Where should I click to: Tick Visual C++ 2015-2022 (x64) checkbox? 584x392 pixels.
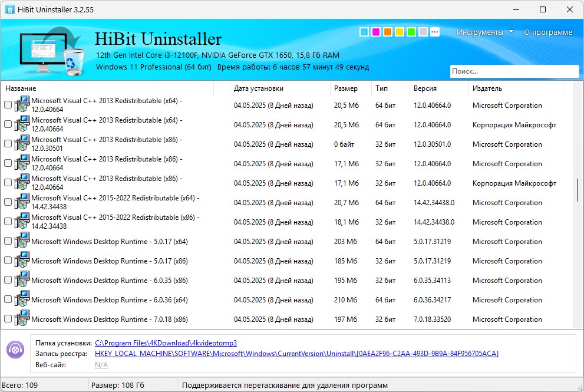pyautogui.click(x=8, y=202)
